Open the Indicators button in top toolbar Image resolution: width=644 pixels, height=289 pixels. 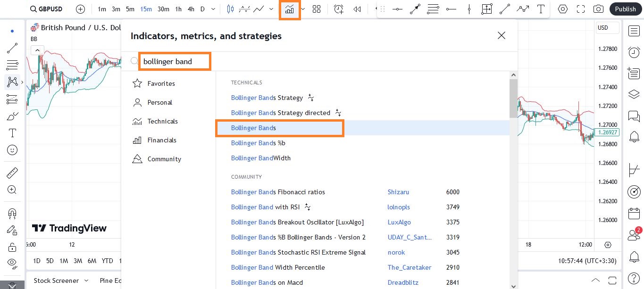(290, 9)
